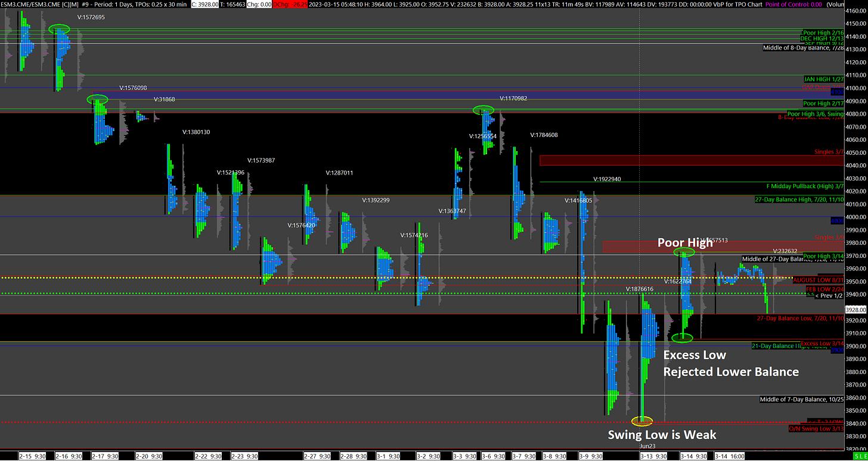Image resolution: width=868 pixels, height=461 pixels.
Task: Click the V:1922940 volume label
Action: coord(607,179)
